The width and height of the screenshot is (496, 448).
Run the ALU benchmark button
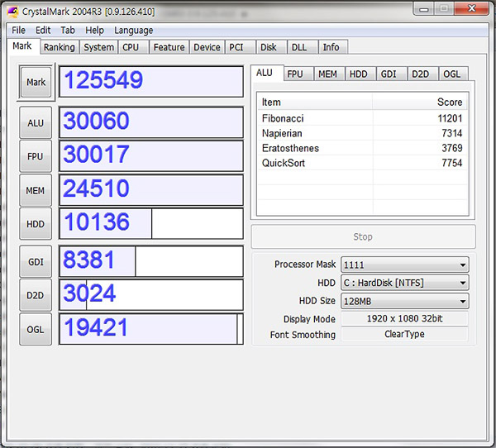[x=36, y=123]
